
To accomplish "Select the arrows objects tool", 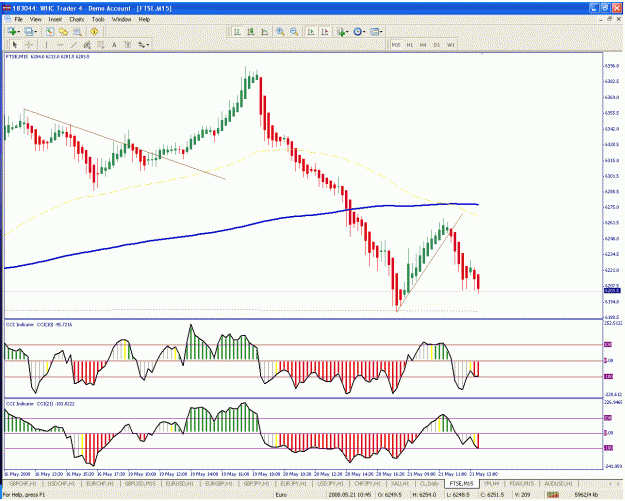I will [x=142, y=45].
